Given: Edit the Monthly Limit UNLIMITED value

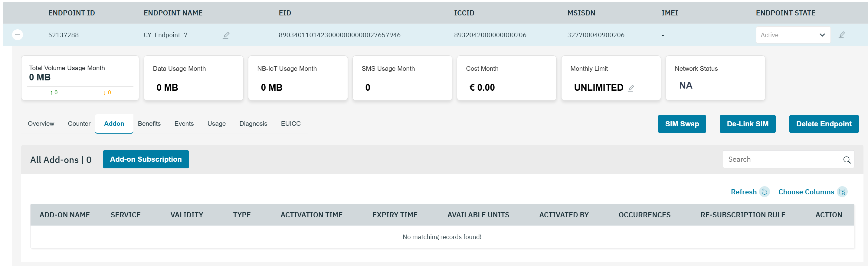Looking at the screenshot, I should 631,88.
